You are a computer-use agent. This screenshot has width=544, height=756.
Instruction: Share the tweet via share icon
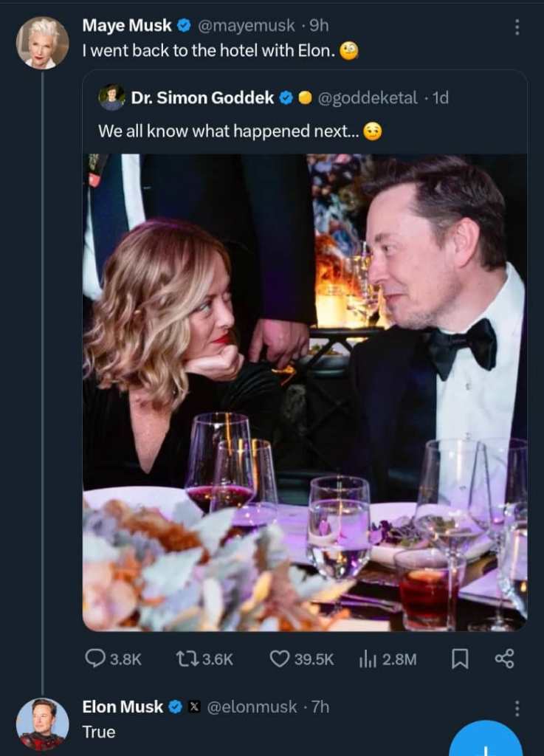[x=504, y=659]
